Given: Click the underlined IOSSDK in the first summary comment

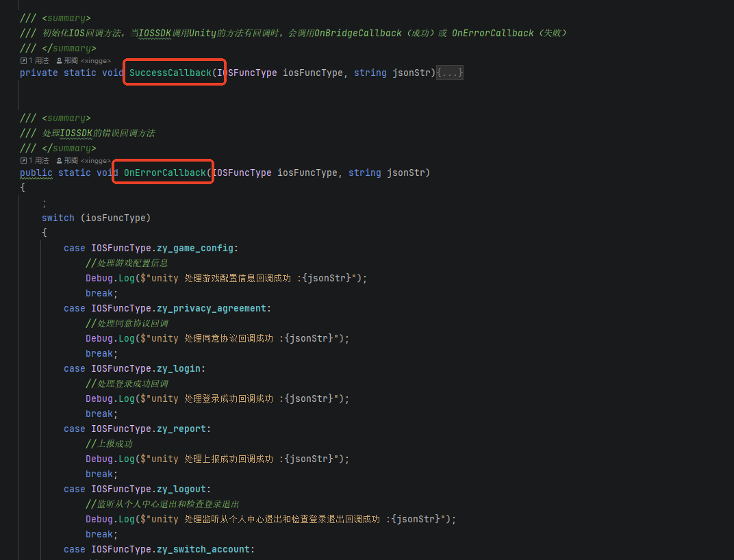Looking at the screenshot, I should pos(154,33).
